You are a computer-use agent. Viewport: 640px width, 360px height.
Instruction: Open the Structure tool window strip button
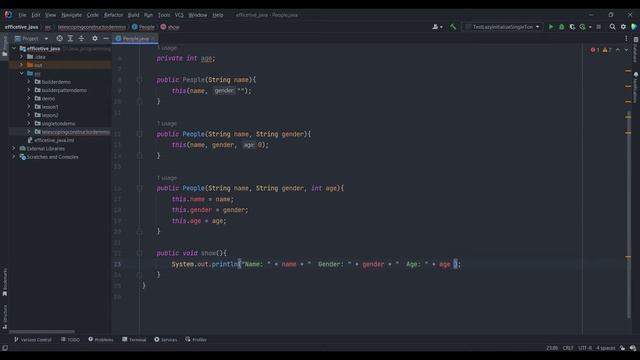tap(5, 317)
